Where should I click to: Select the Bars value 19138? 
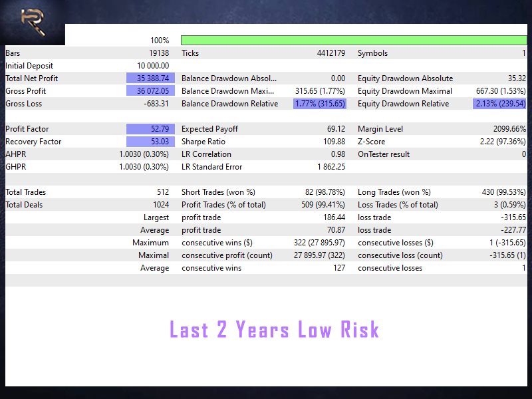point(159,53)
